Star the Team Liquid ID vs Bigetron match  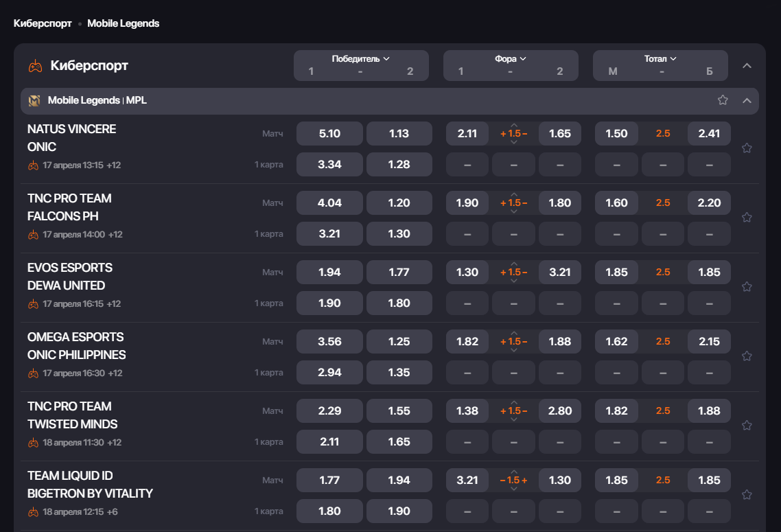(747, 494)
